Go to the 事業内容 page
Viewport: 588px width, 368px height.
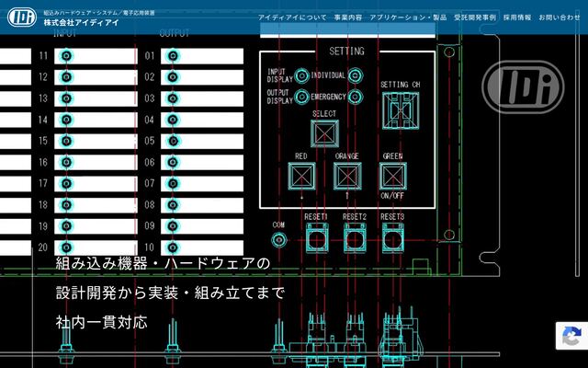pyautogui.click(x=348, y=17)
